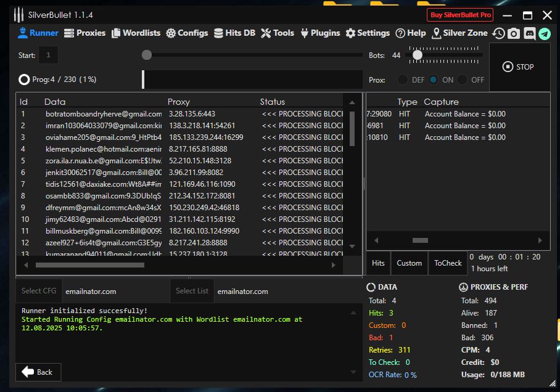The image size is (560, 392).
Task: Switch to the Wordlists tab
Action: click(136, 33)
